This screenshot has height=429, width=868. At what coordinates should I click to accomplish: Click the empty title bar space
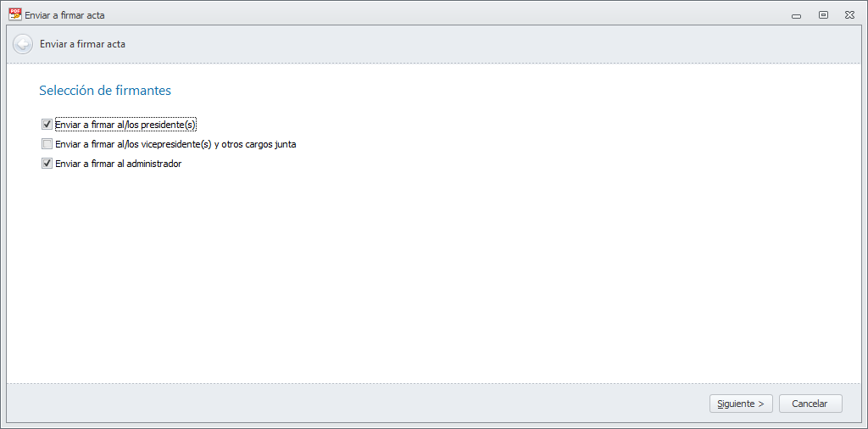pos(424,15)
